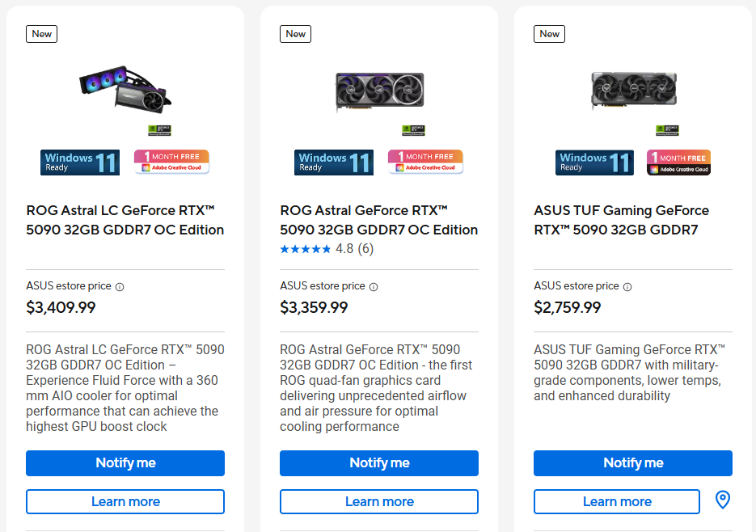Click Learn more under ASUS TUF Gaming
The width and height of the screenshot is (756, 532).
point(616,501)
